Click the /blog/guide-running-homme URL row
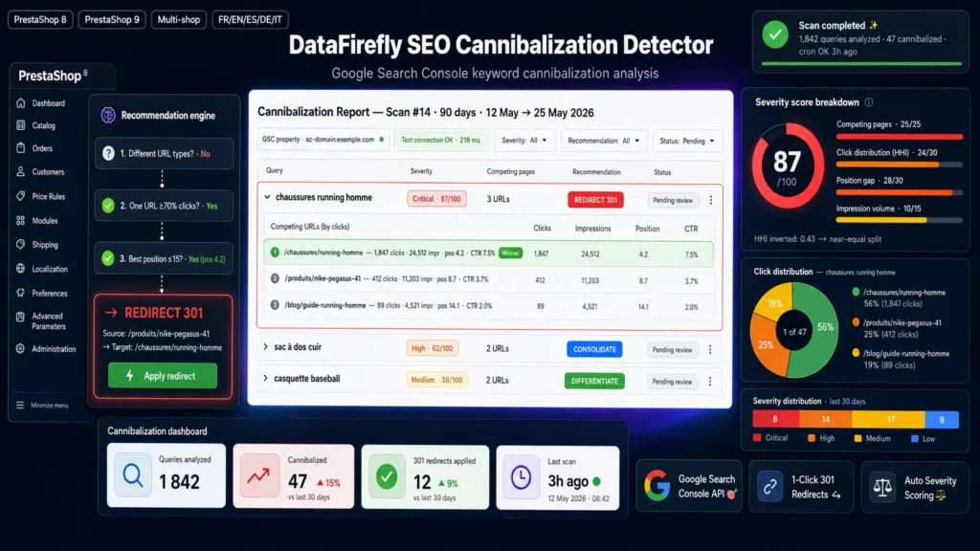This screenshot has height=551, width=980. [x=488, y=306]
